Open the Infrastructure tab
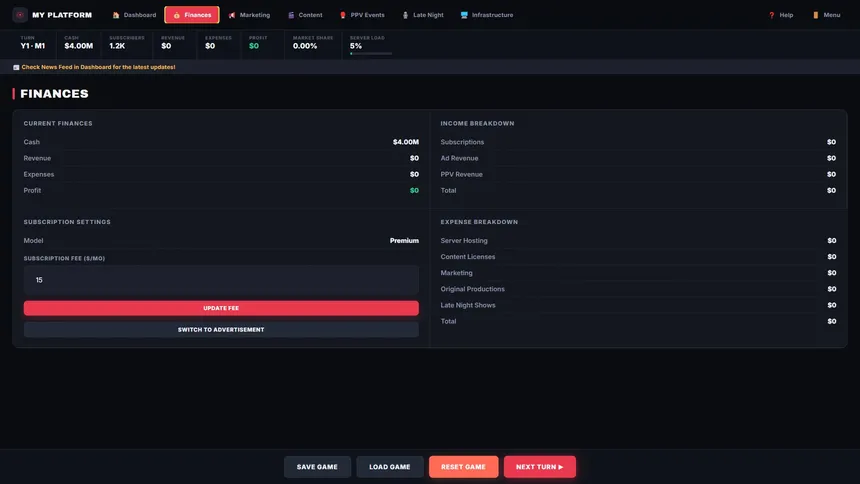The image size is (860, 484). point(487,15)
